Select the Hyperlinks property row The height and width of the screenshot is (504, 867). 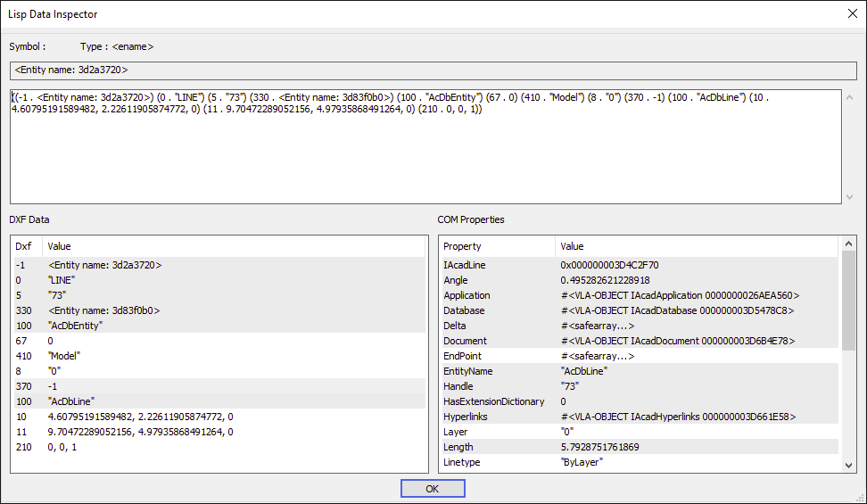coord(640,417)
